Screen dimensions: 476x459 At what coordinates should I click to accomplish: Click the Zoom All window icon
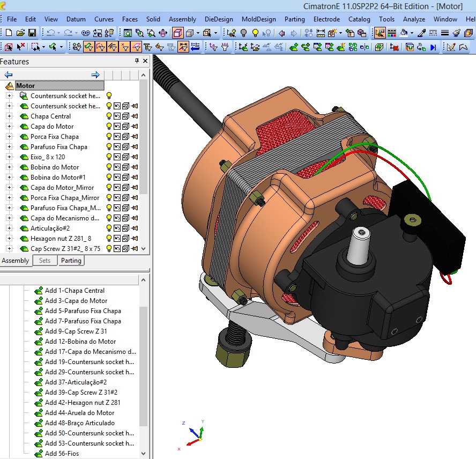click(128, 33)
